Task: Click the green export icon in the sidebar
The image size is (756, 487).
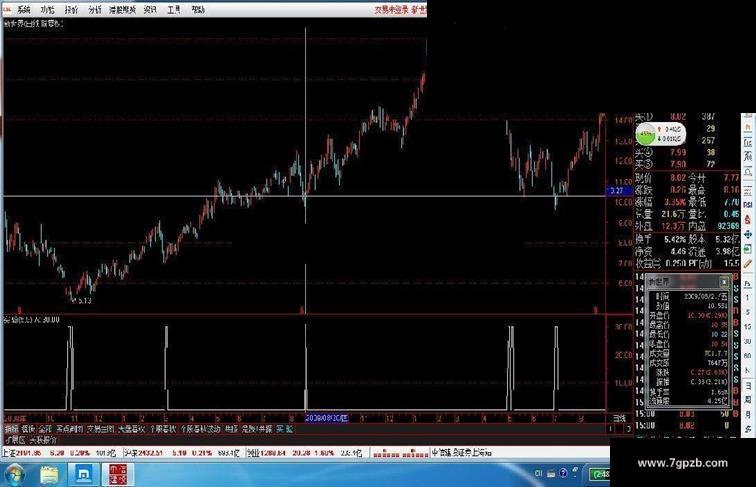Action: [x=748, y=249]
